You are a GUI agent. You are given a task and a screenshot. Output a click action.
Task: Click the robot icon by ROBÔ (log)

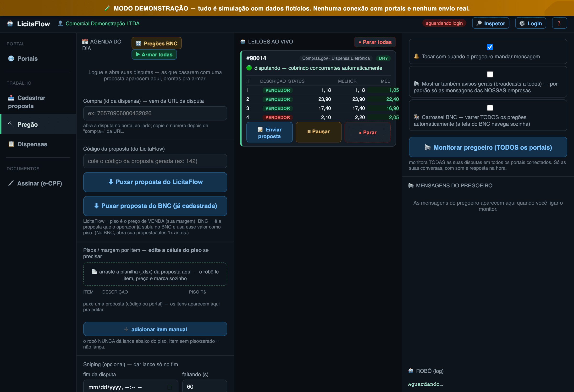click(x=411, y=371)
